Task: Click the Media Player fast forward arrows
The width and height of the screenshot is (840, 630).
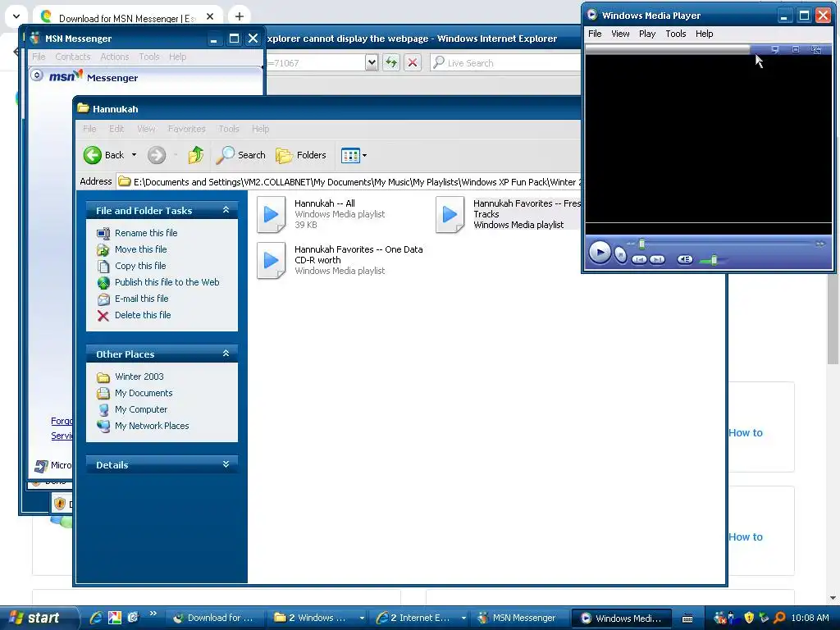Action: click(820, 244)
